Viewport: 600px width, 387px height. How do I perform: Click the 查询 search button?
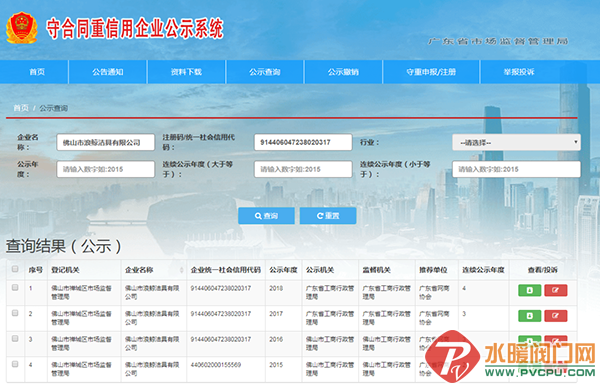click(x=266, y=216)
